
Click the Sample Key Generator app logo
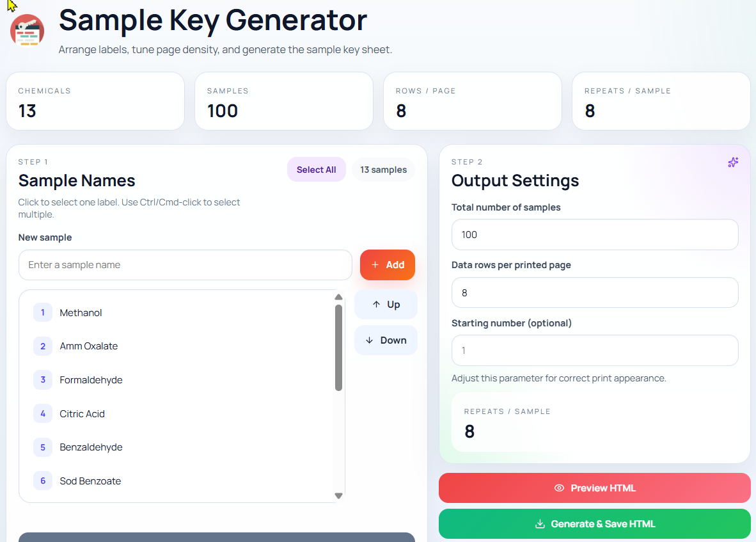click(27, 30)
